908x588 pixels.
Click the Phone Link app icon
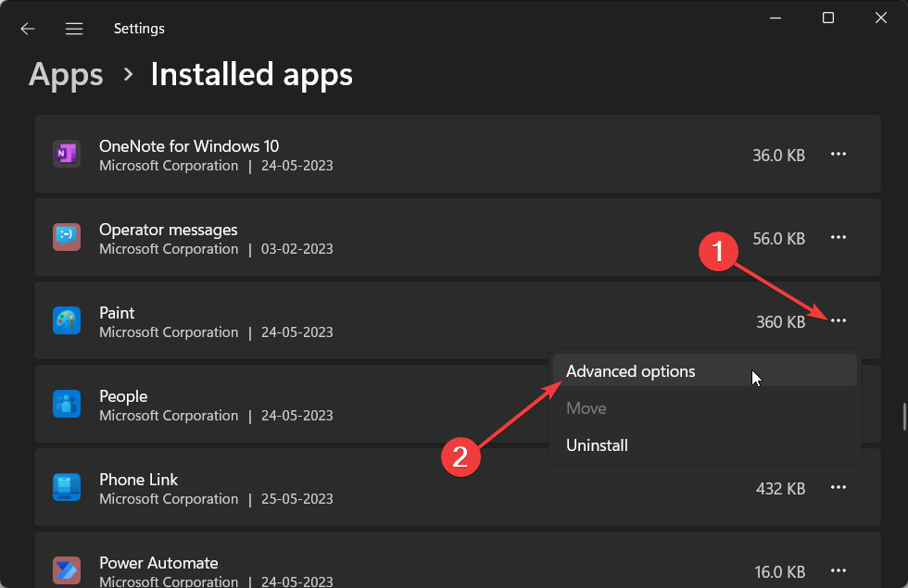coord(67,487)
